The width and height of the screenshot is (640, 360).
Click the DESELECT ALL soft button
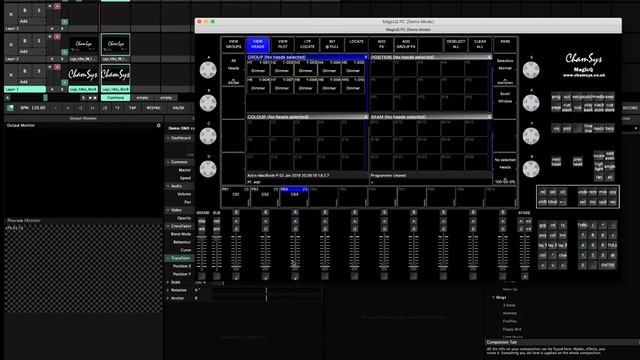click(456, 44)
